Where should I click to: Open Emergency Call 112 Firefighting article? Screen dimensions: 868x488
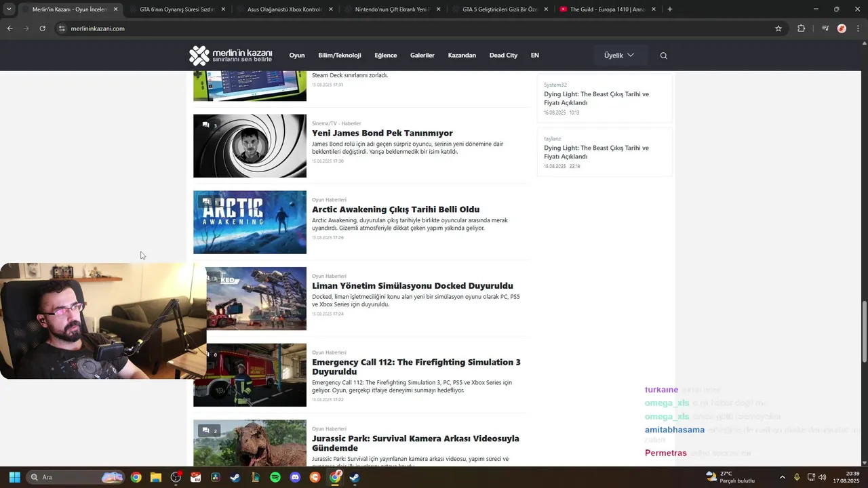pos(416,367)
